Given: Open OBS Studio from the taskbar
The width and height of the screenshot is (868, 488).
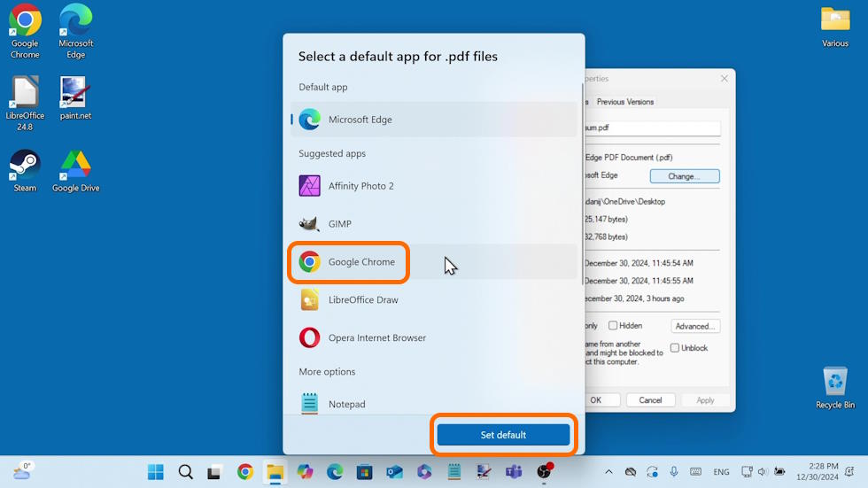Looking at the screenshot, I should tap(544, 472).
